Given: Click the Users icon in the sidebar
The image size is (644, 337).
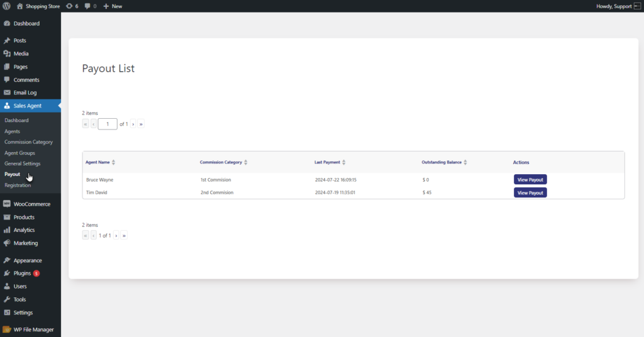Looking at the screenshot, I should 7,287.
